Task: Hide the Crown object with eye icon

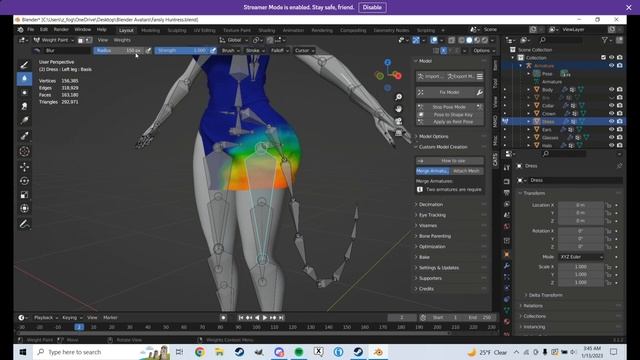Action: [x=611, y=113]
